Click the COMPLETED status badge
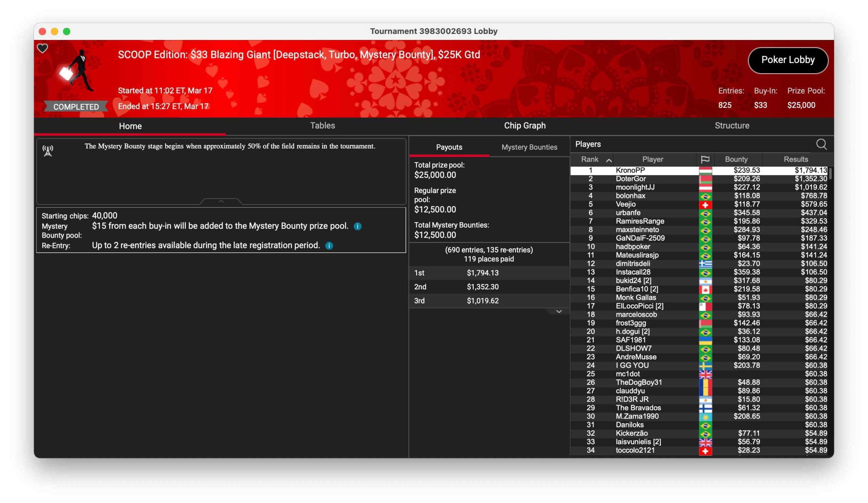This screenshot has width=868, height=503. (76, 107)
